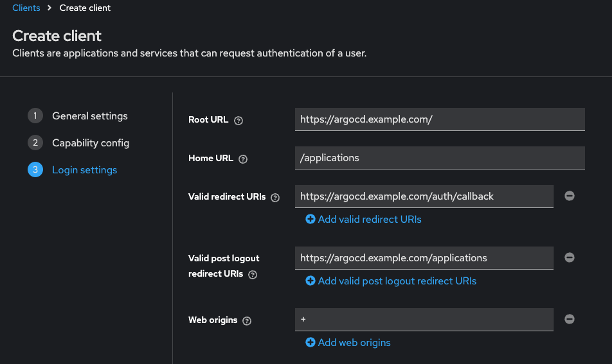Go to Capability config step
This screenshot has height=364, width=612.
click(90, 143)
